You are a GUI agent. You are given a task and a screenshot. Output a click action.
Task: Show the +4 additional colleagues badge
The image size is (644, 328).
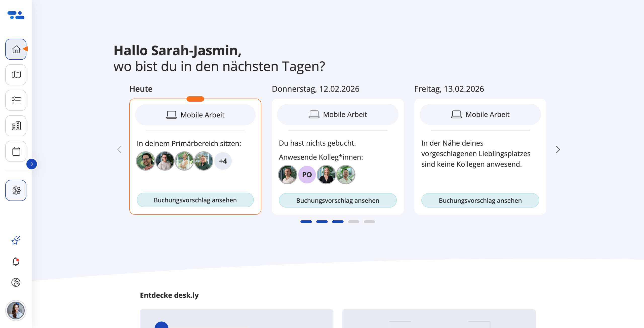coord(223,161)
